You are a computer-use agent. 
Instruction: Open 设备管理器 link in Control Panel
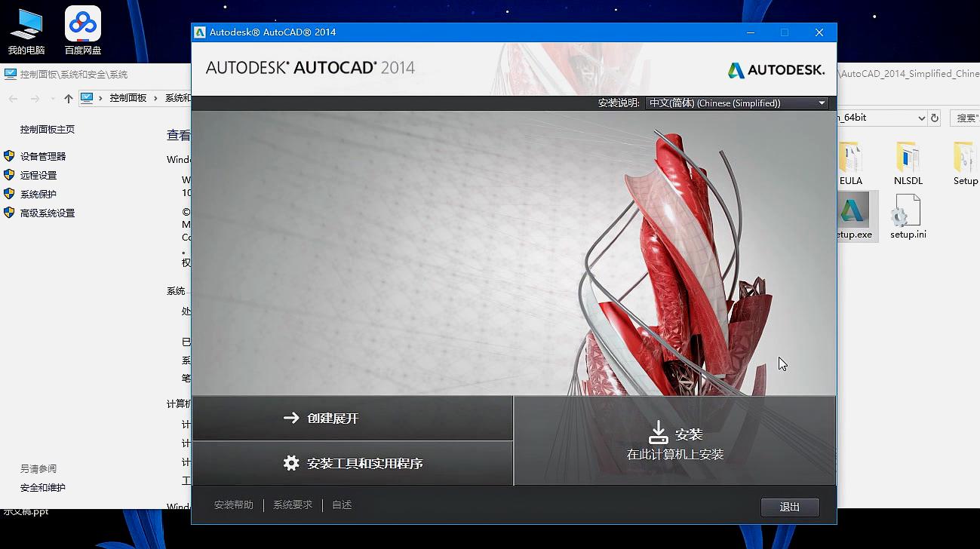pos(43,156)
